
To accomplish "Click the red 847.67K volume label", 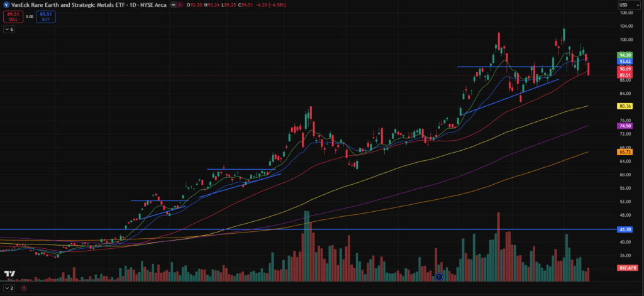I will (628, 268).
